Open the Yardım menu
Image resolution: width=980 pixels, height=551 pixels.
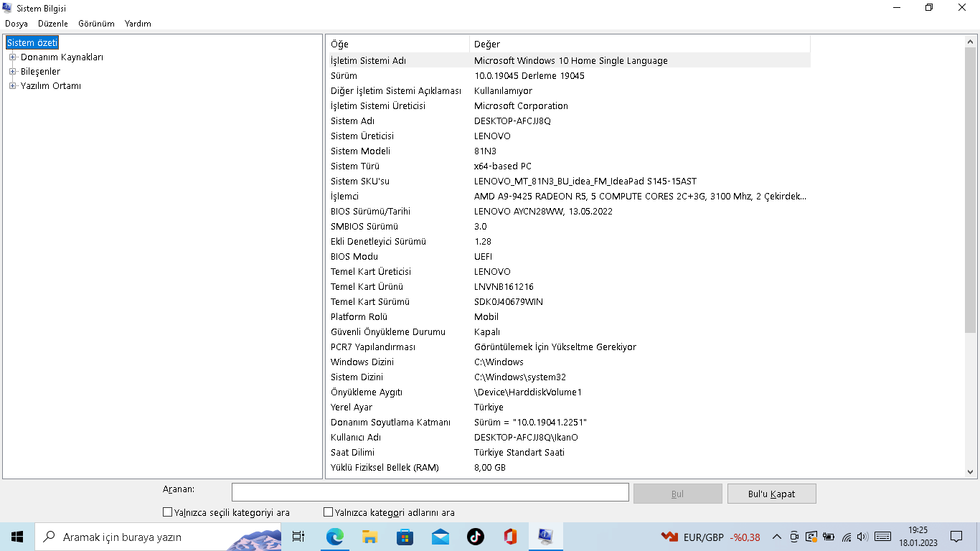click(x=138, y=24)
